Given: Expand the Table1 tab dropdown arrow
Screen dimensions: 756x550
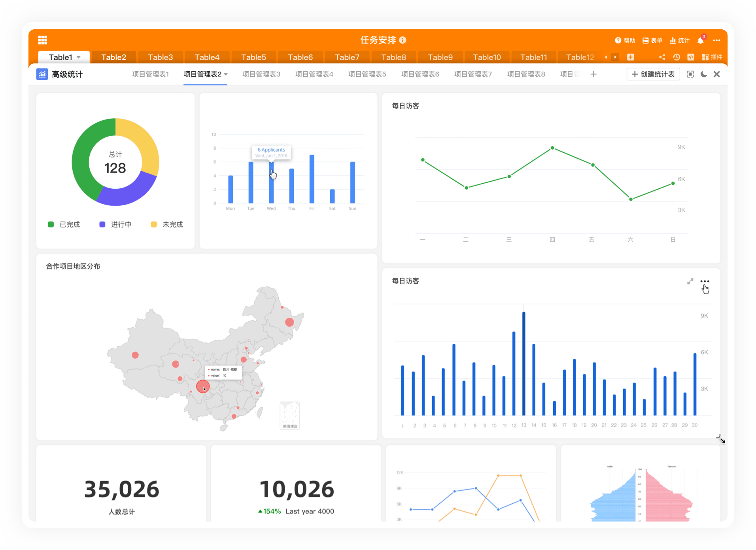Looking at the screenshot, I should click(x=79, y=57).
